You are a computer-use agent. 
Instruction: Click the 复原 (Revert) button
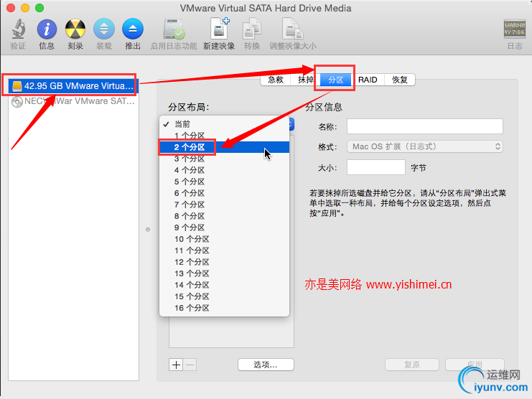(x=412, y=365)
